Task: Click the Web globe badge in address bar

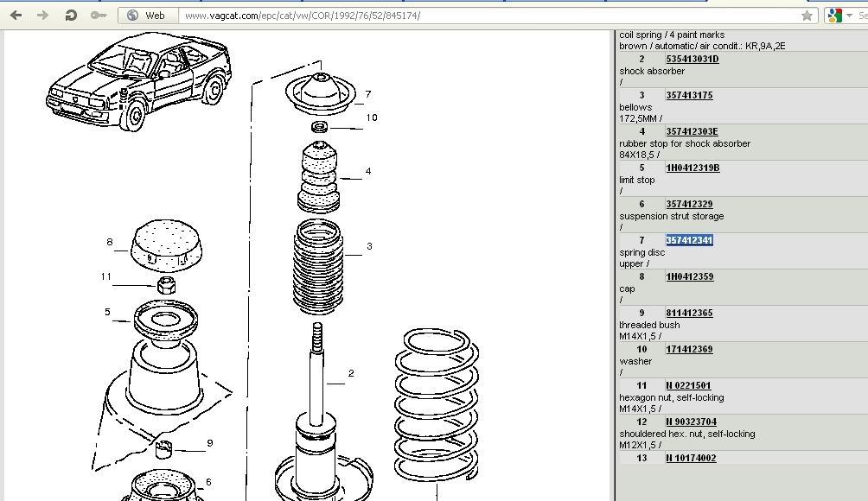Action: [146, 16]
